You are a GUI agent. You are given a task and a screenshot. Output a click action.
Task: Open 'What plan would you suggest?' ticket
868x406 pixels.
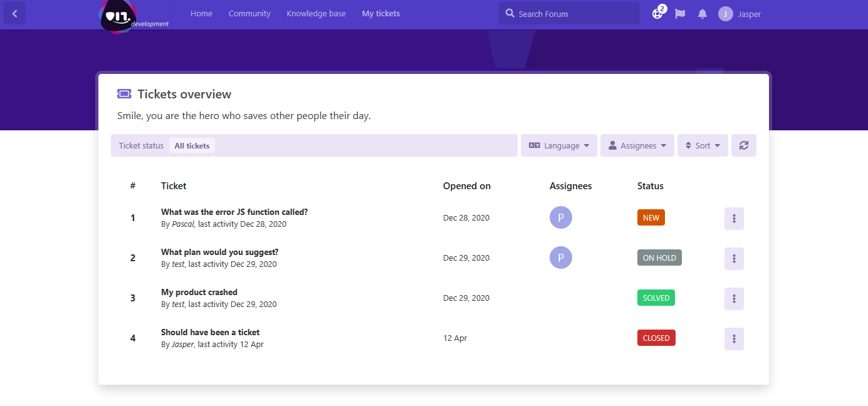(x=219, y=252)
